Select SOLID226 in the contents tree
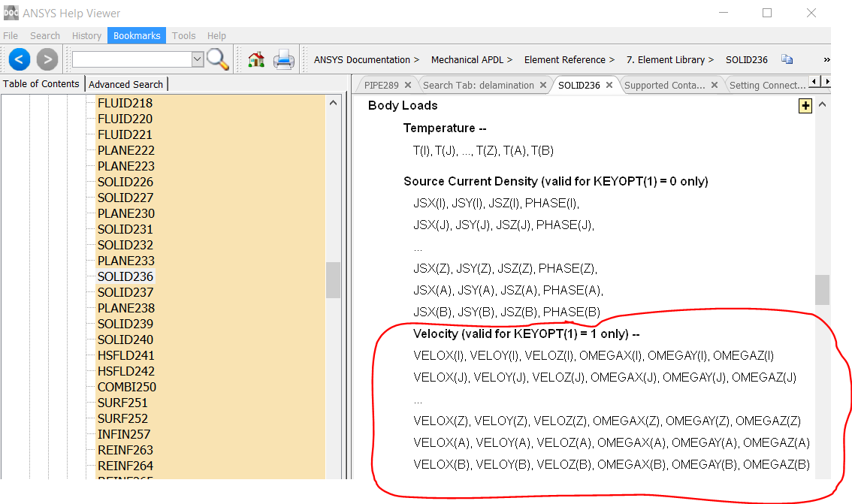The height and width of the screenshot is (504, 852). coord(125,182)
